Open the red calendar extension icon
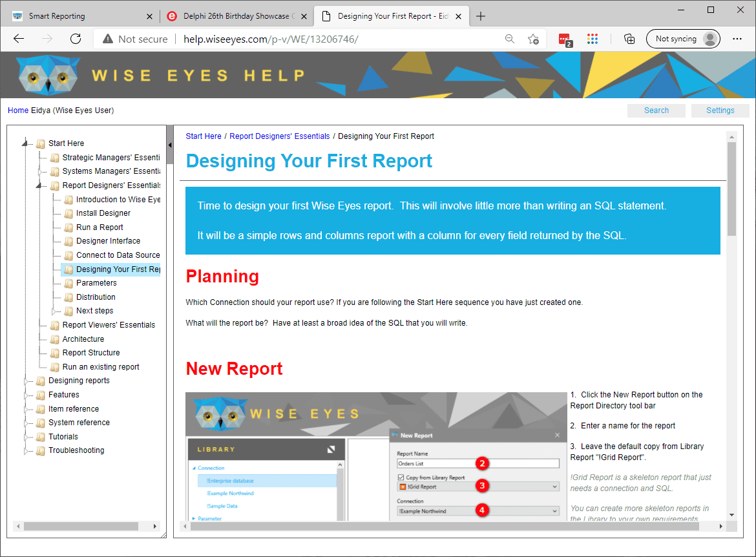 point(565,39)
